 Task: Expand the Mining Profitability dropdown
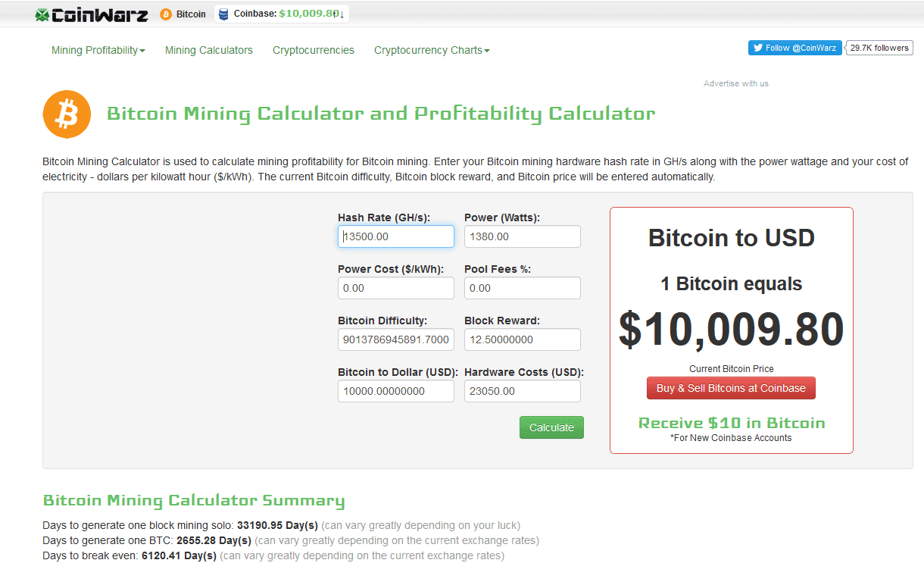pyautogui.click(x=98, y=50)
